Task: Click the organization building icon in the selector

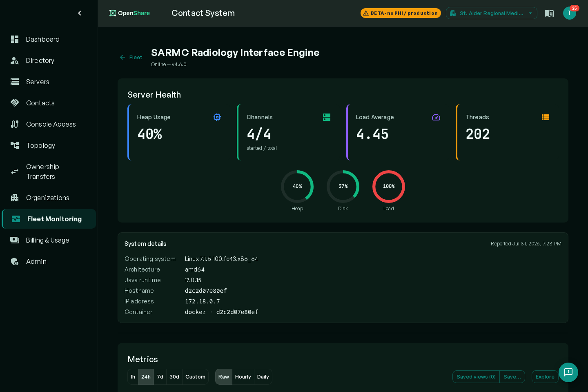Action: click(453, 13)
